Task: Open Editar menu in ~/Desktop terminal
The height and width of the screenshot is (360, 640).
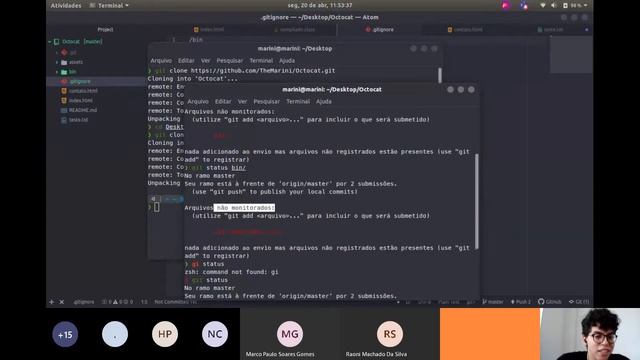Action: (x=186, y=60)
